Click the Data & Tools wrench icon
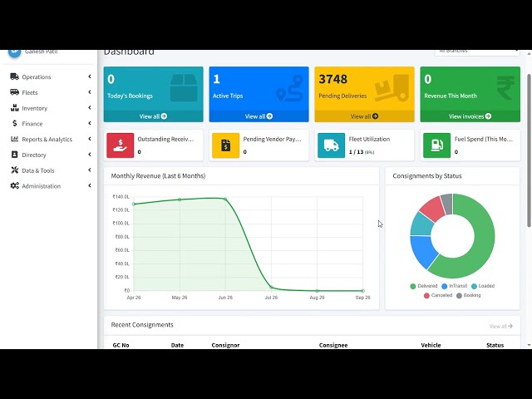Viewport: 532px width, 399px height. click(x=14, y=170)
